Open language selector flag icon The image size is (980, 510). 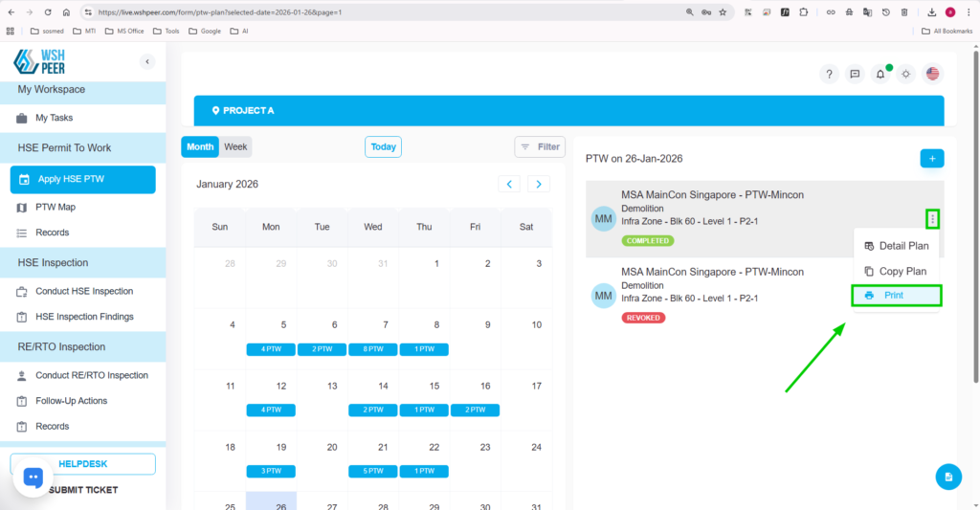(932, 74)
